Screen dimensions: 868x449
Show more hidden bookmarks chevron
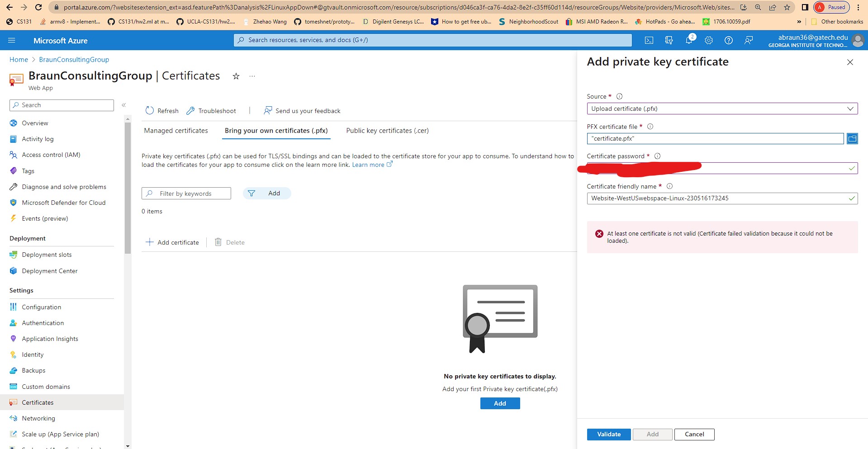tap(799, 22)
